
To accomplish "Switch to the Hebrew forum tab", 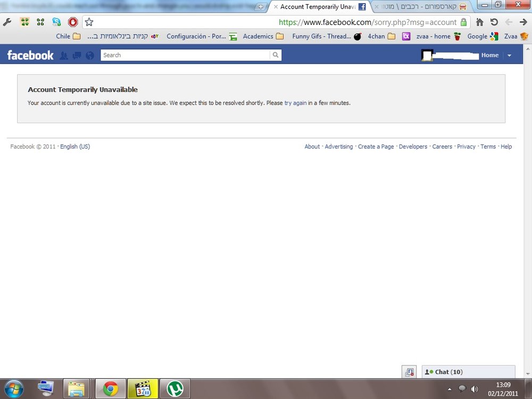I will tap(420, 7).
